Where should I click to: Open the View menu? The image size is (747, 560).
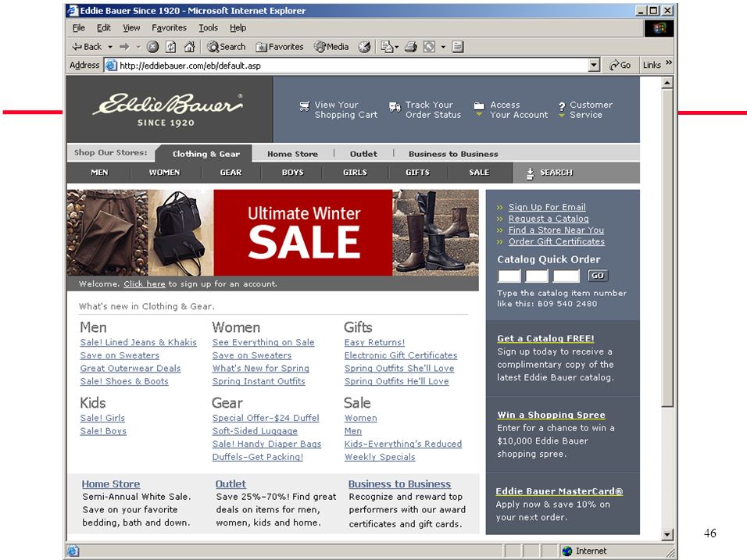pos(131,27)
